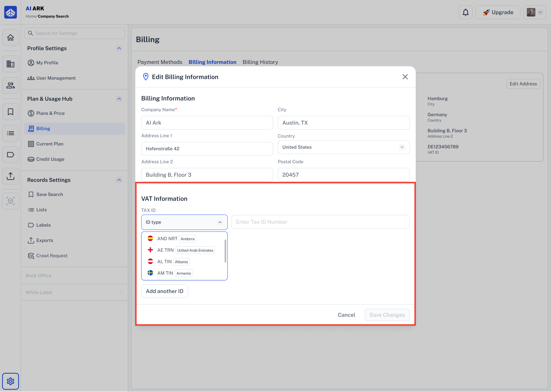
Task: Open Labels settings
Action: coord(75,225)
